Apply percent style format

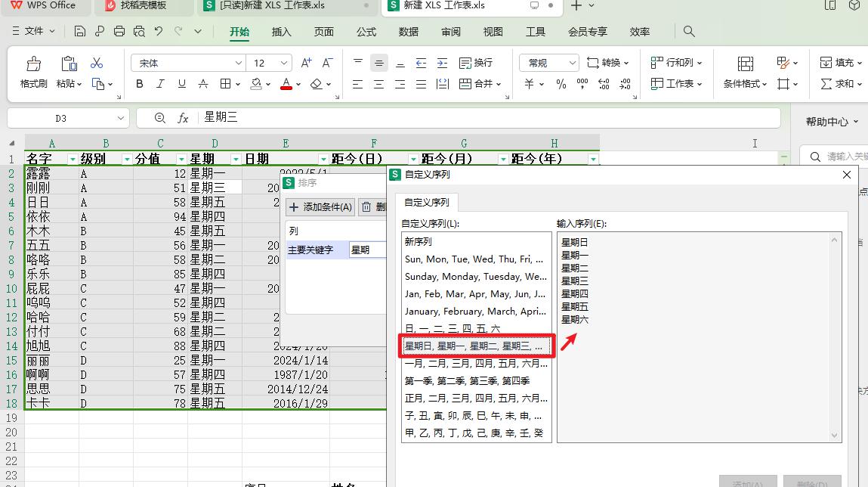561,84
